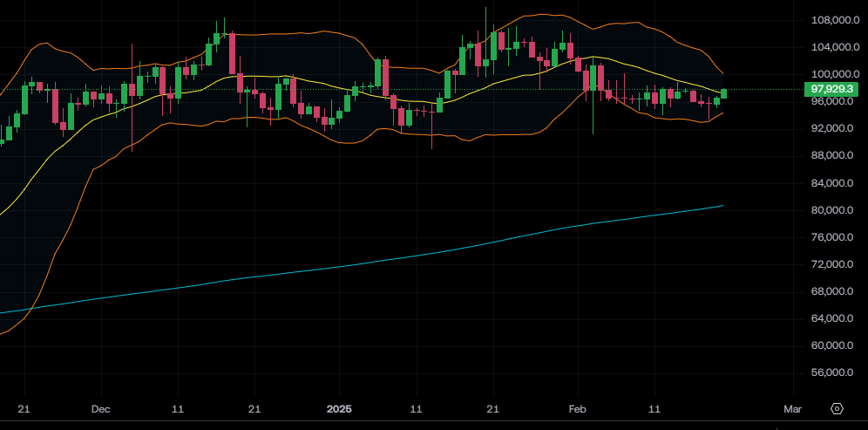The width and height of the screenshot is (868, 430).
Task: Click the Mar label on time axis
Action: coord(793,409)
